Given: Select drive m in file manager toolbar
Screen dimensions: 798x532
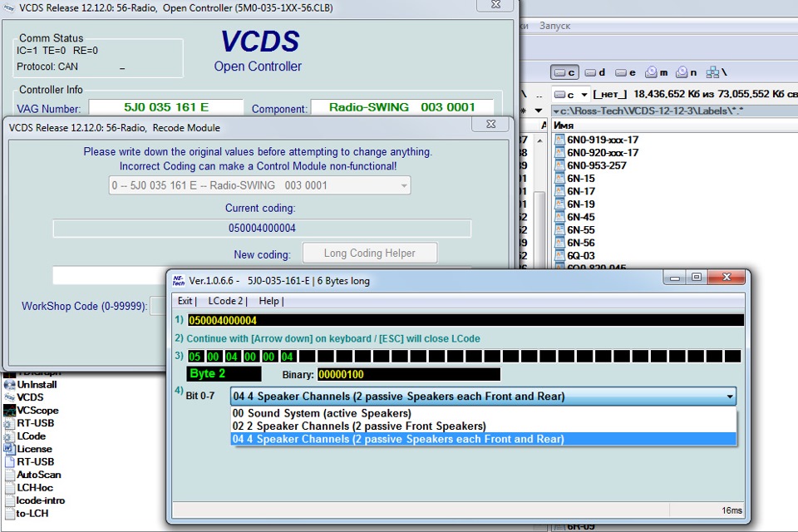Looking at the screenshot, I should (x=656, y=72).
